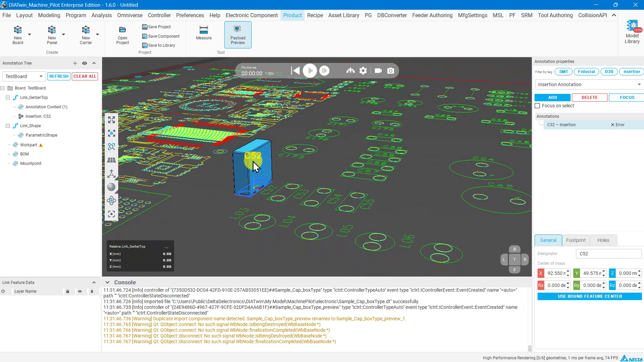Collapse the Board TestBoard tree node
The width and height of the screenshot is (644, 362).
point(3,88)
